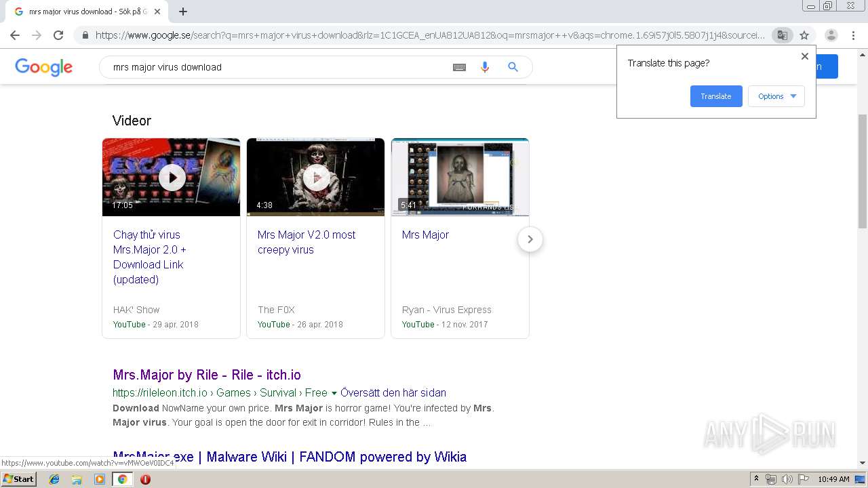Click the blue Translate button

point(716,96)
